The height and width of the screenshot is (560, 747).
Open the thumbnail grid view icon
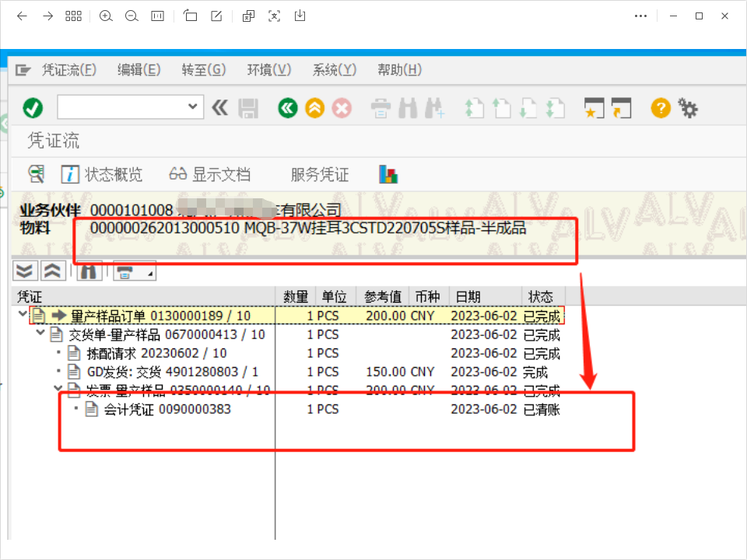tap(73, 16)
